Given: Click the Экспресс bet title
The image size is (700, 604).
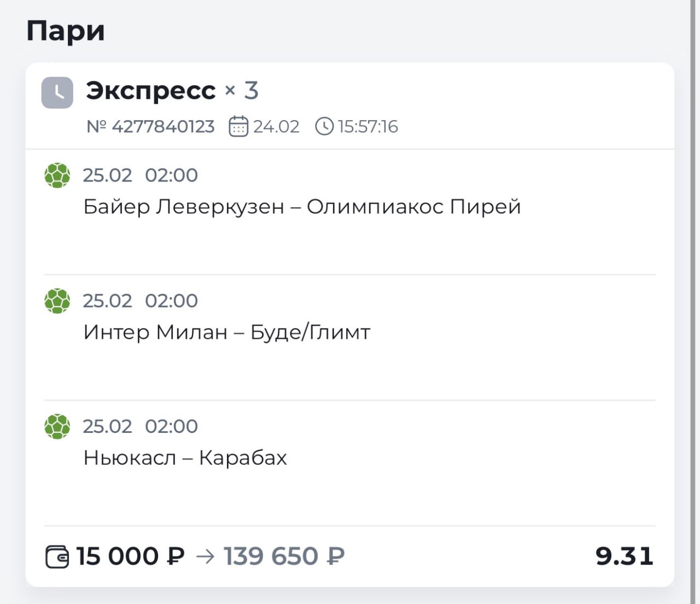Looking at the screenshot, I should [x=150, y=90].
